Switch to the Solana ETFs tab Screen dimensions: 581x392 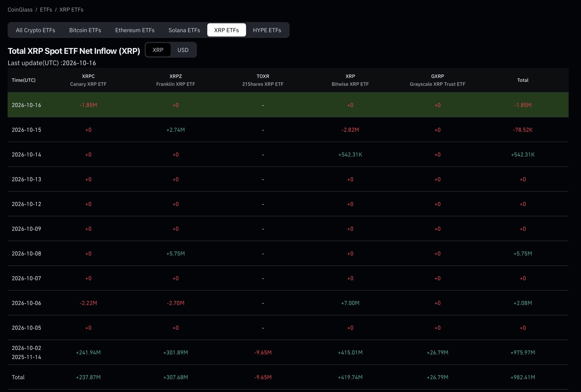click(x=184, y=30)
